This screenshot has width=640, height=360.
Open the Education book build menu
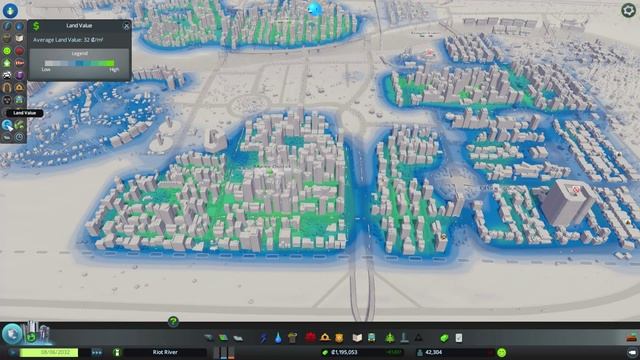tap(357, 338)
